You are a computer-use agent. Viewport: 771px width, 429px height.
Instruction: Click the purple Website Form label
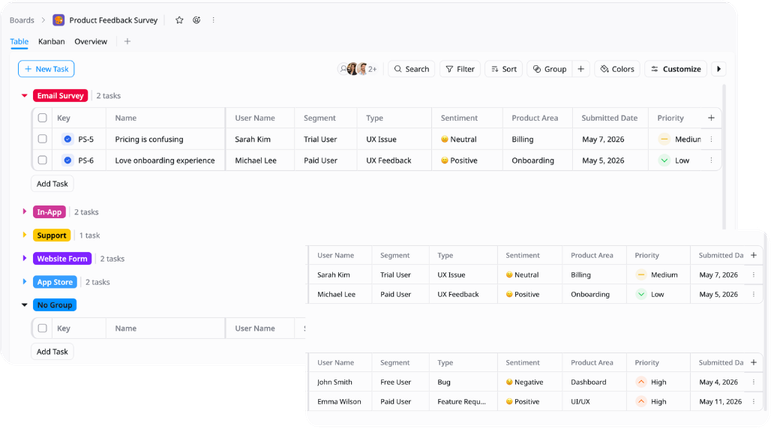click(x=62, y=258)
